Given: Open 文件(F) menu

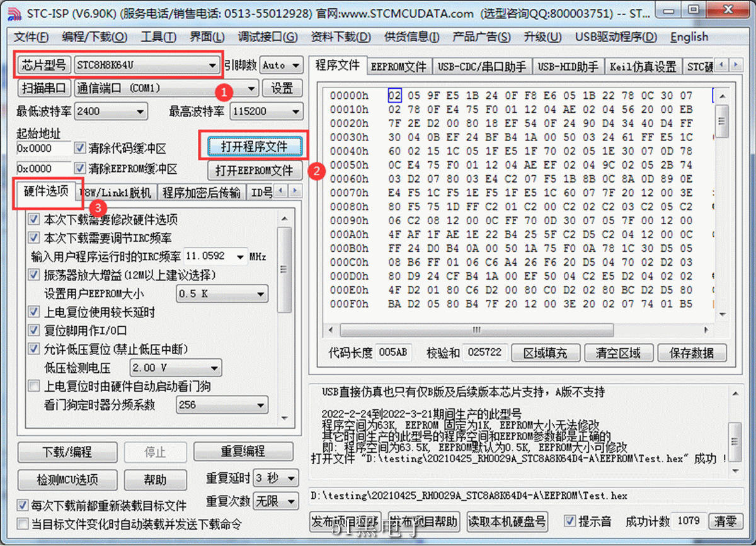Looking at the screenshot, I should tap(33, 37).
